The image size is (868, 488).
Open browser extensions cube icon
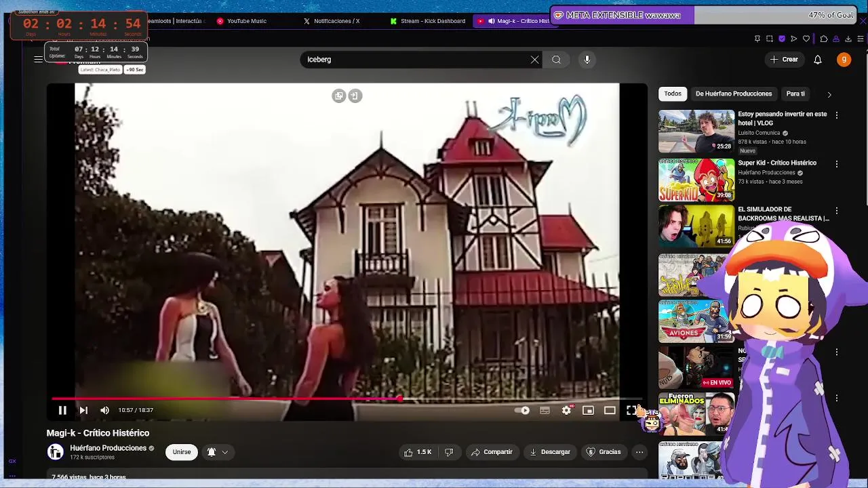click(x=823, y=39)
